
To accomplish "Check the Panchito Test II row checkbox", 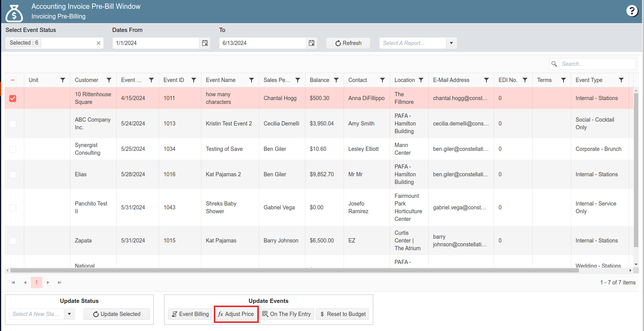I will pos(13,208).
